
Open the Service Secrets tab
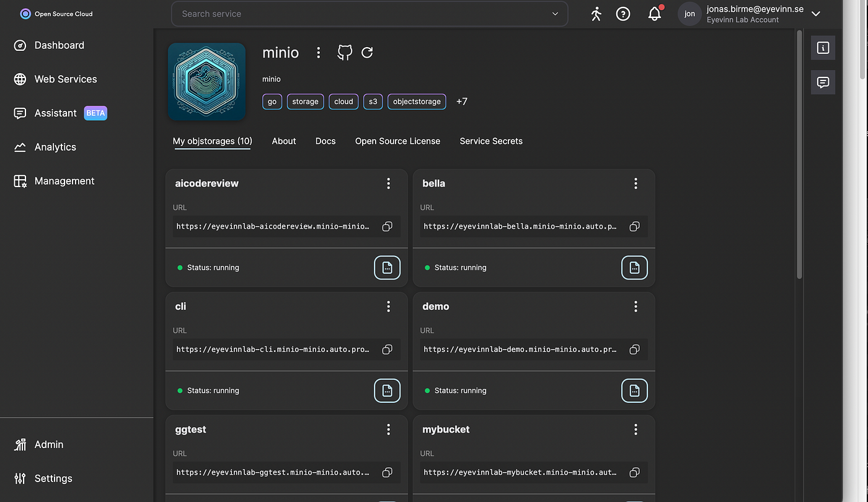click(491, 141)
